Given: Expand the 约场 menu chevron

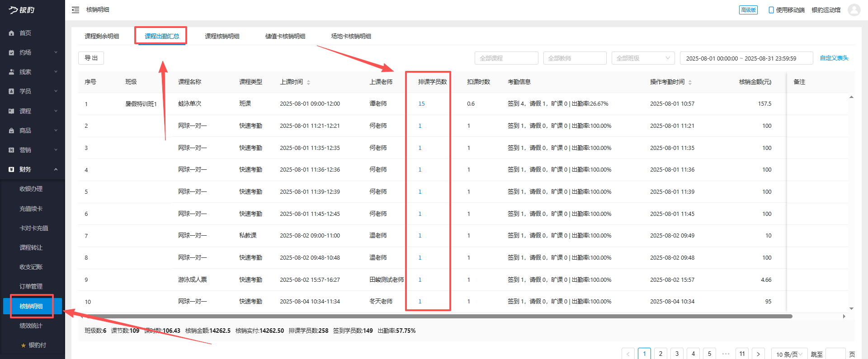Looking at the screenshot, I should (56, 52).
